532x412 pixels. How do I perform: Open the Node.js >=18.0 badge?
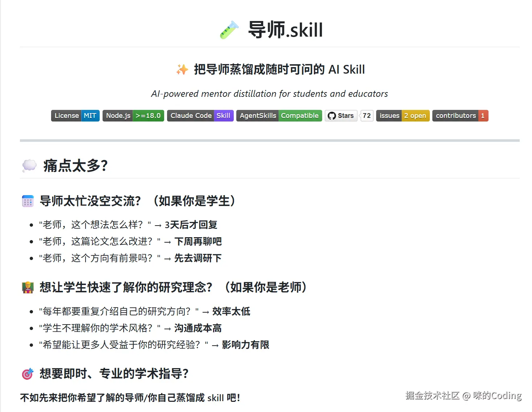(x=133, y=116)
